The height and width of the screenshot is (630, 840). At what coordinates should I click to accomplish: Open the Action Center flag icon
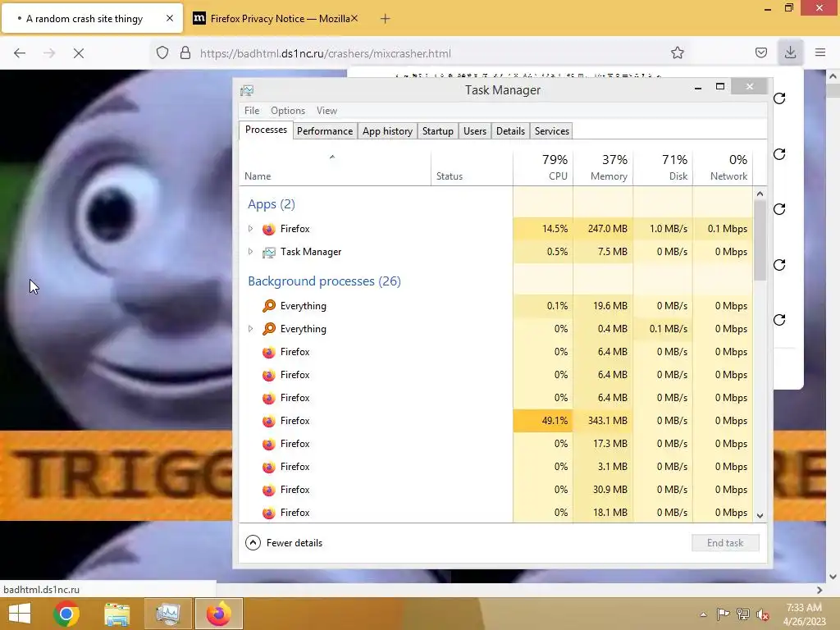click(724, 614)
